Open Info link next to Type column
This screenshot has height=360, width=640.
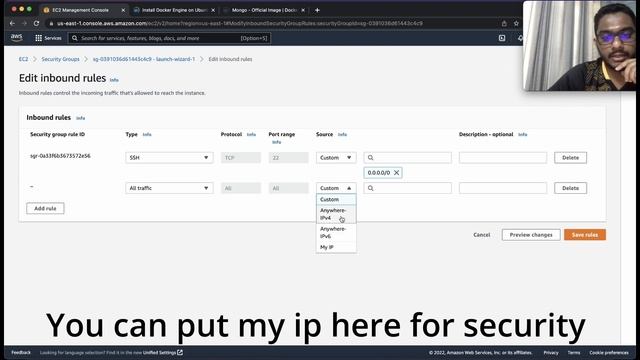point(147,134)
